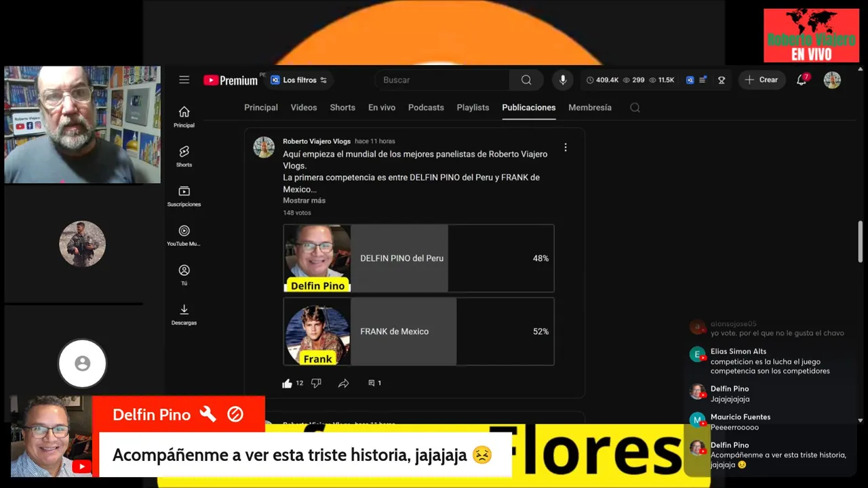The image size is (868, 488).
Task: Click the 299 views stat
Action: (x=633, y=80)
